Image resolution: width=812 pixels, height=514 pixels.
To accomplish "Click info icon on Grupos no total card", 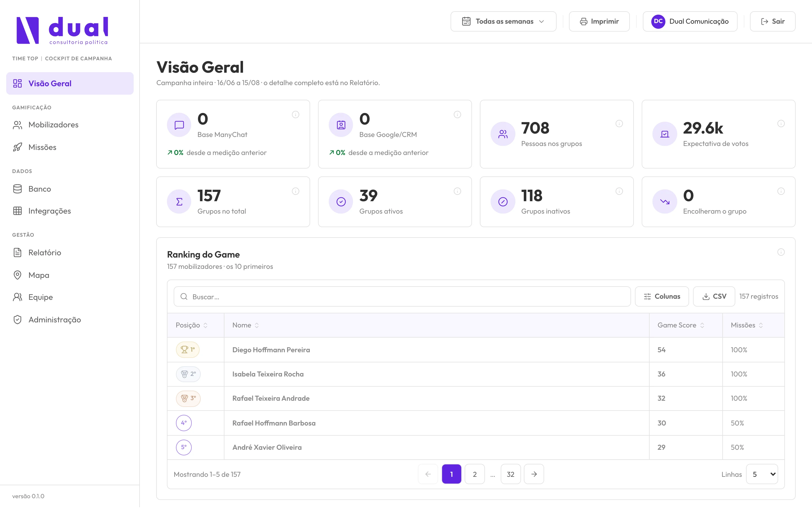I will [x=295, y=191].
